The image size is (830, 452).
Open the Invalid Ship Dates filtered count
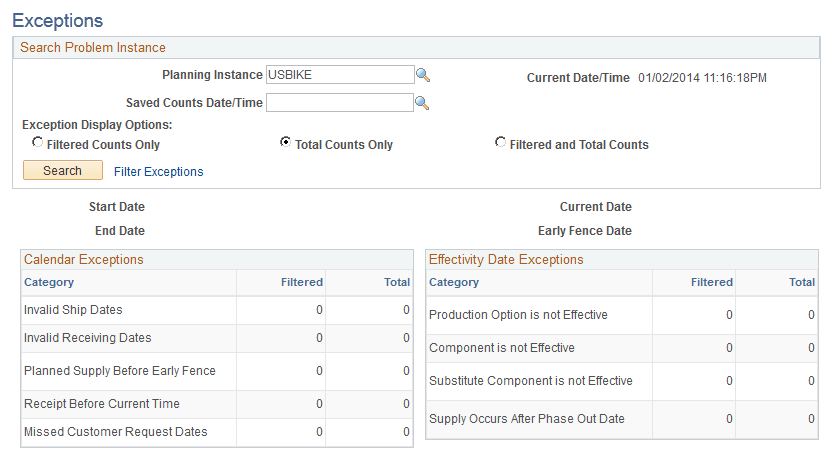click(x=320, y=310)
